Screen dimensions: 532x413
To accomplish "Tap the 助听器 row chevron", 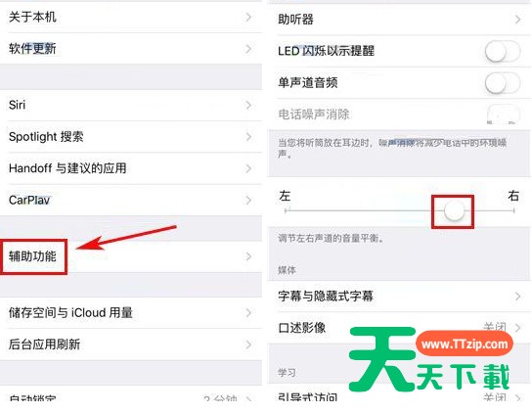I will (517, 20).
